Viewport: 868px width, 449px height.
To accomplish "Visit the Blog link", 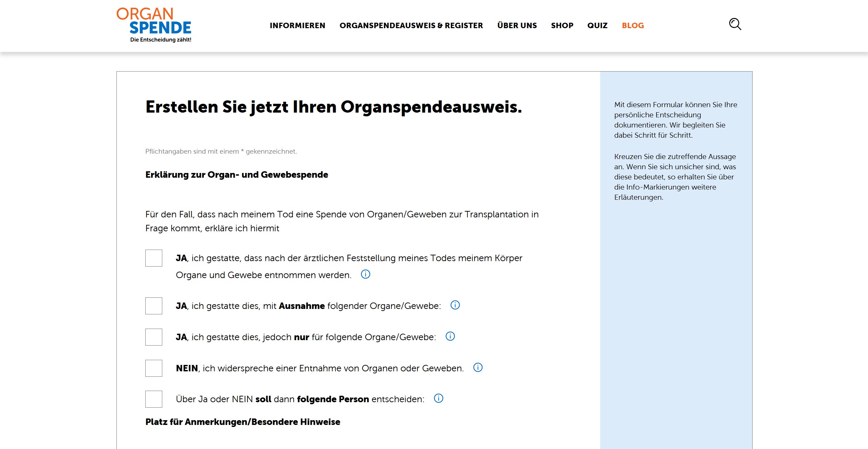I will click(x=632, y=25).
